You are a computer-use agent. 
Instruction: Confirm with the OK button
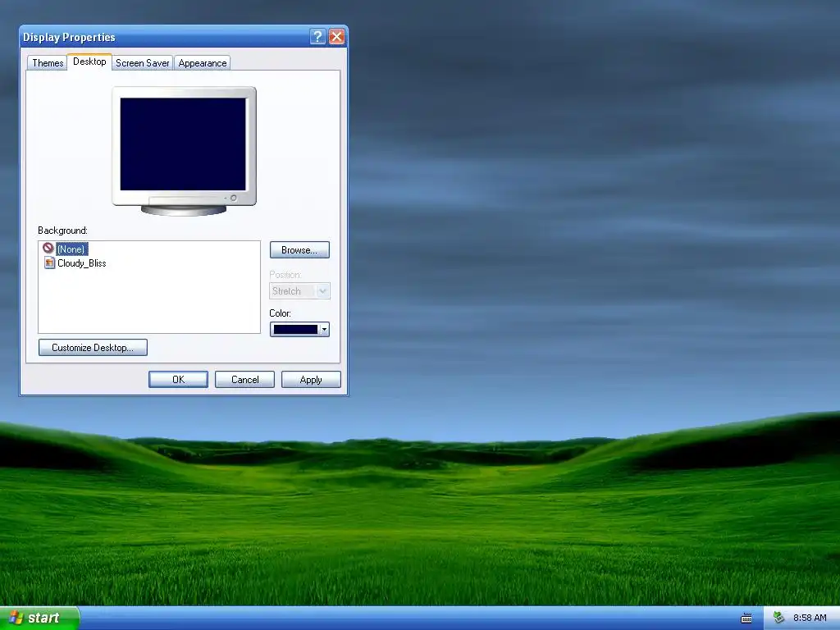point(178,379)
